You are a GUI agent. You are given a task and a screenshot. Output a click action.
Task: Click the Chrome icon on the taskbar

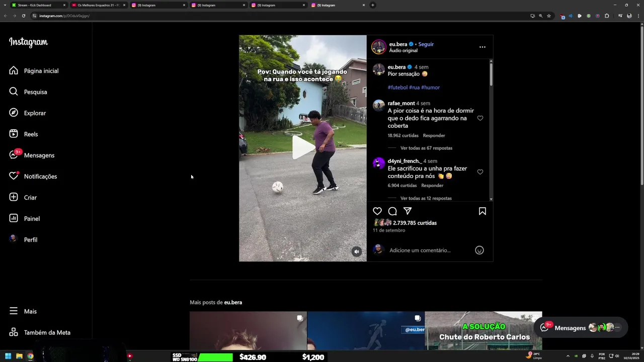click(x=30, y=356)
